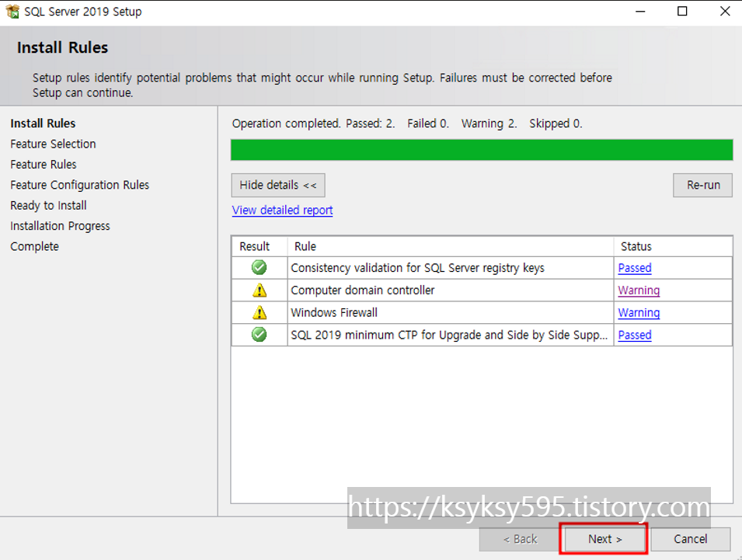The height and width of the screenshot is (560, 742).
Task: Open Warning status for Windows Firewall
Action: [x=639, y=313]
